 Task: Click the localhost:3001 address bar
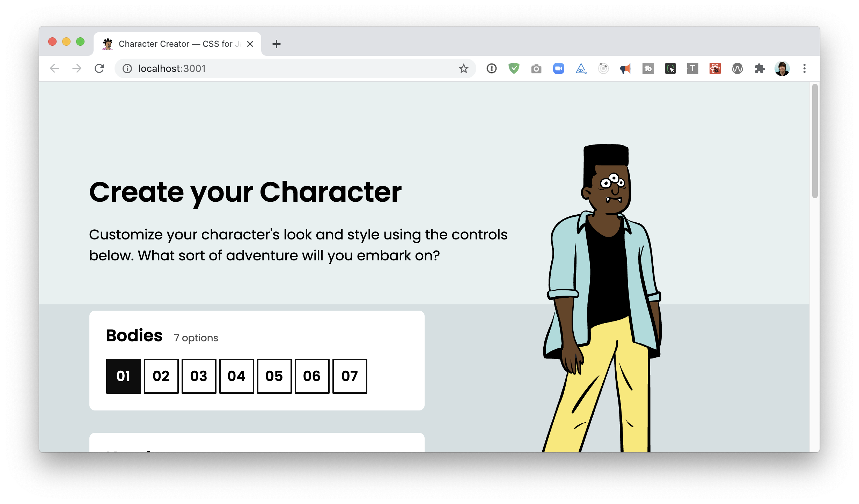[x=279, y=68]
